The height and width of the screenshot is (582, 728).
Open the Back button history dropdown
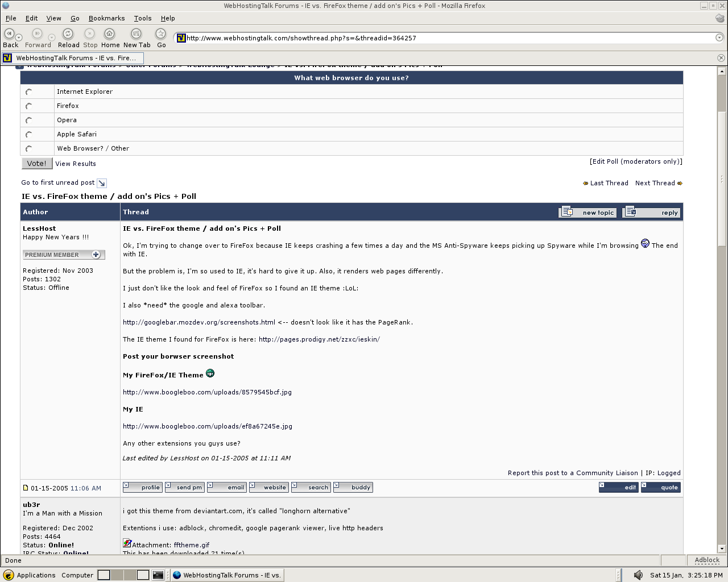point(19,38)
